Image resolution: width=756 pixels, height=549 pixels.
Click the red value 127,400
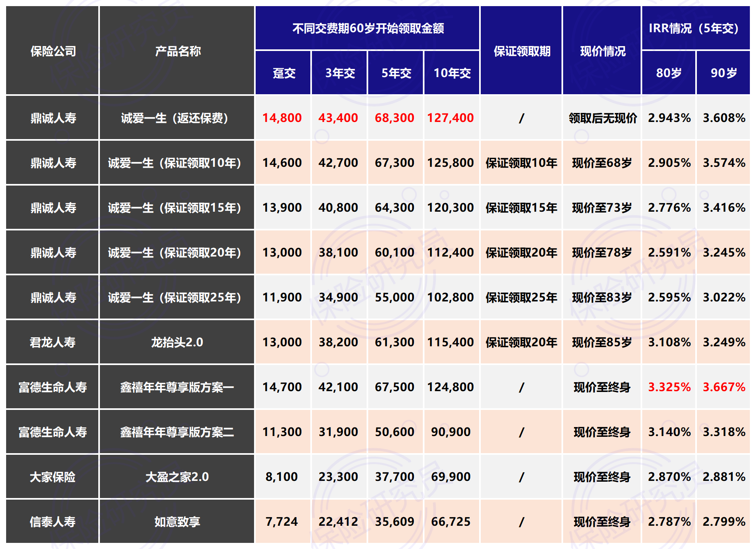pyautogui.click(x=451, y=118)
